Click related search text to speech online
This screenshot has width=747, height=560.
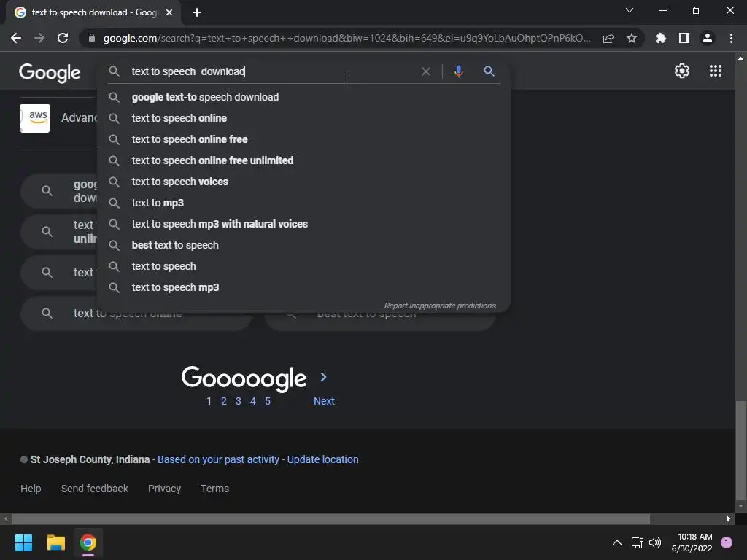pyautogui.click(x=136, y=314)
